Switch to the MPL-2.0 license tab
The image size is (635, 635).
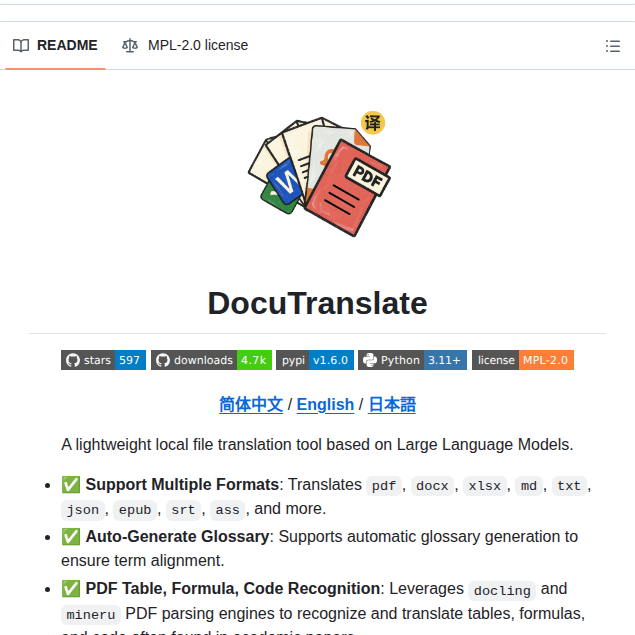coord(185,45)
